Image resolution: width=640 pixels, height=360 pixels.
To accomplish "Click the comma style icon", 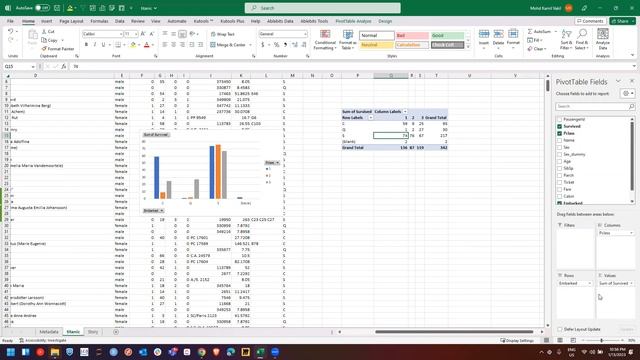I will (x=285, y=44).
